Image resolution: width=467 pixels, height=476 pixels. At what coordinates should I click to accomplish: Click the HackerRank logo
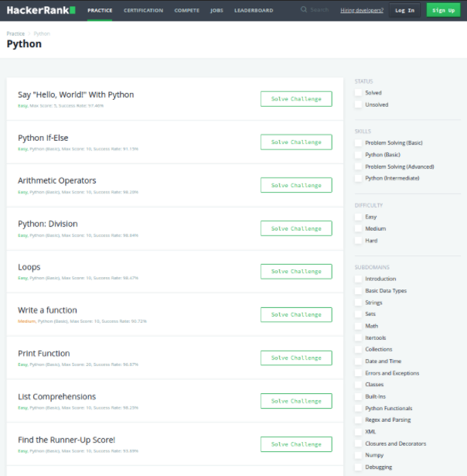(x=41, y=10)
